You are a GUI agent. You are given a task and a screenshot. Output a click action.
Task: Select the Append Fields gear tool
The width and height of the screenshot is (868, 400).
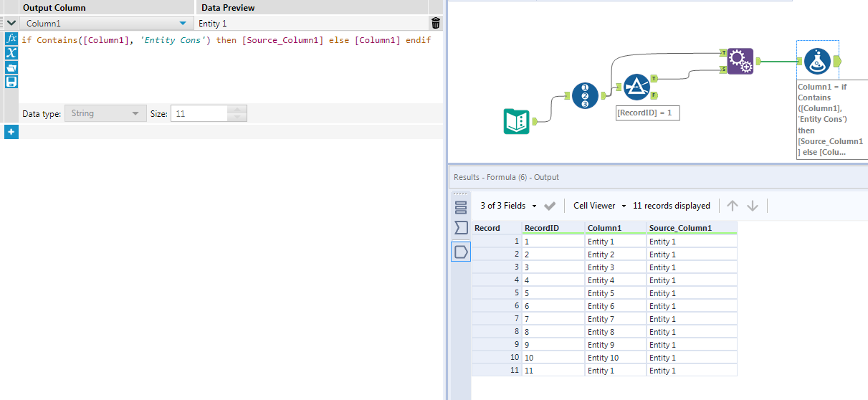tap(740, 62)
